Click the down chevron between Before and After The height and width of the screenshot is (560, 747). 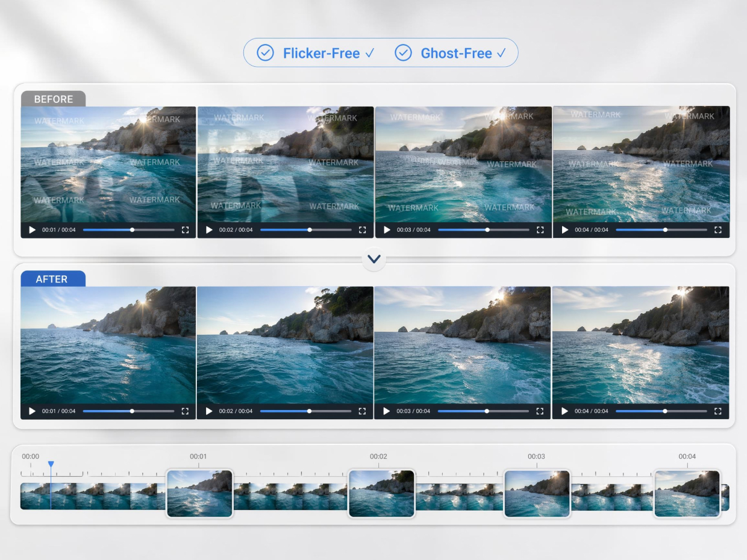point(374,260)
